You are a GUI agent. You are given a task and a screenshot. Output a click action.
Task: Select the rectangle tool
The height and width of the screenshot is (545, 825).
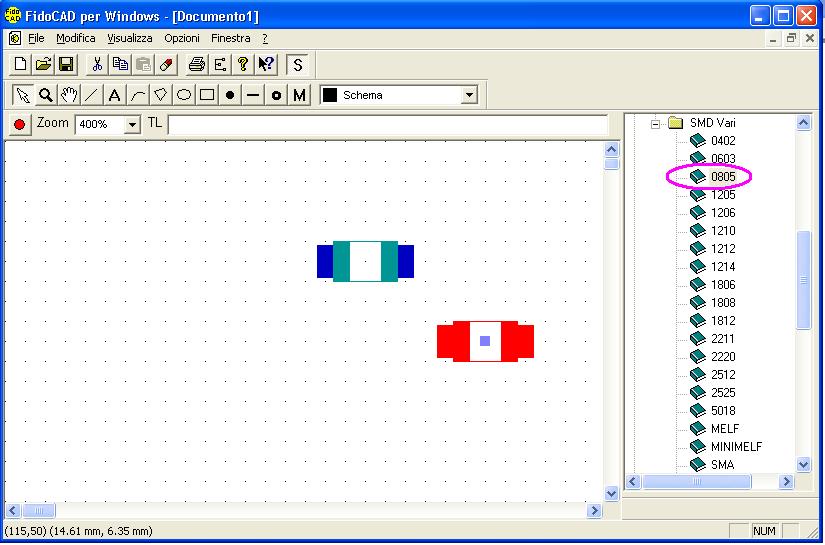pos(207,95)
